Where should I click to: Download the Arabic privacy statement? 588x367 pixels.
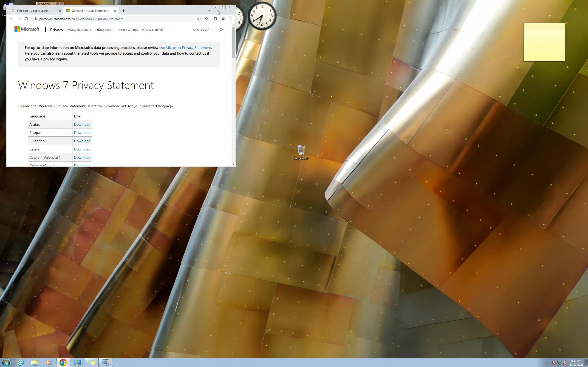coord(82,125)
